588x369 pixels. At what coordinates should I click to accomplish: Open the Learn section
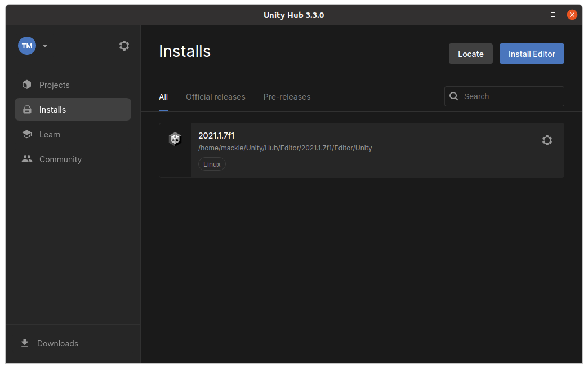73,134
